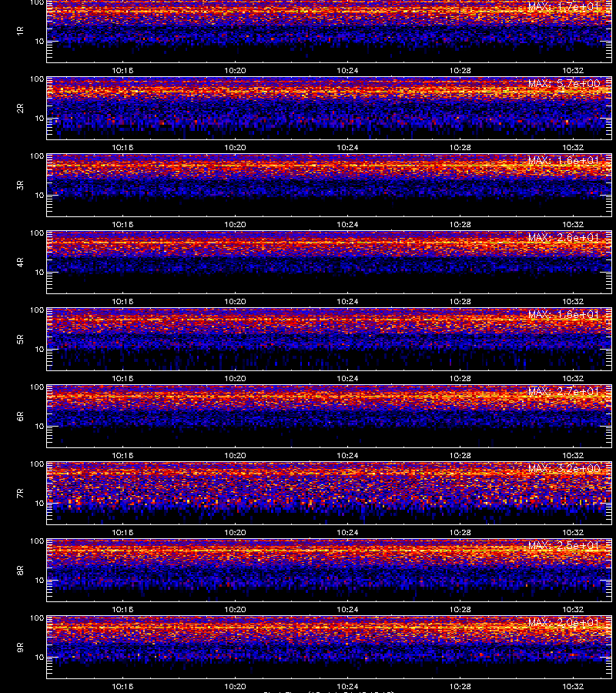616x693 pixels.
Task: Click the 100 y-axis value of panel 2R
Action: tap(37, 79)
